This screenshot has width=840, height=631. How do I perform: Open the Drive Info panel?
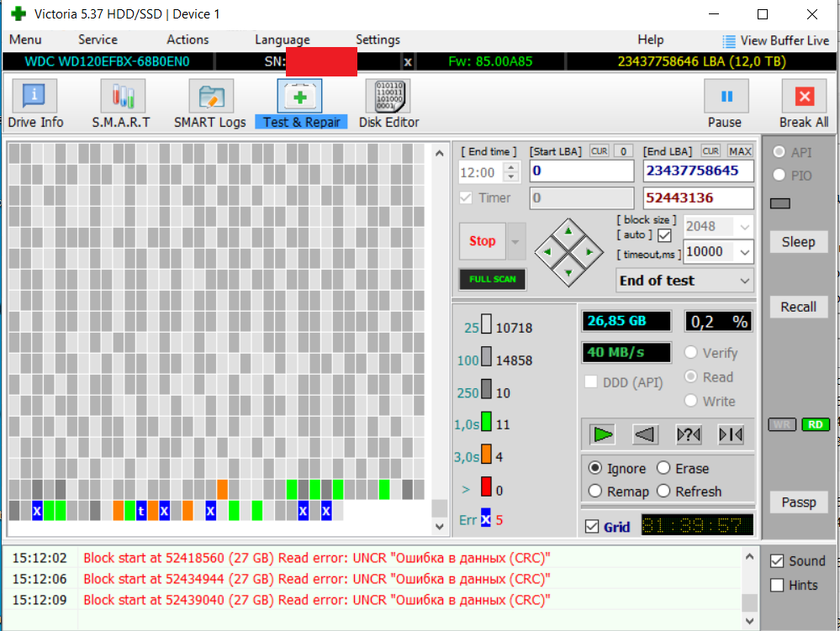point(34,102)
